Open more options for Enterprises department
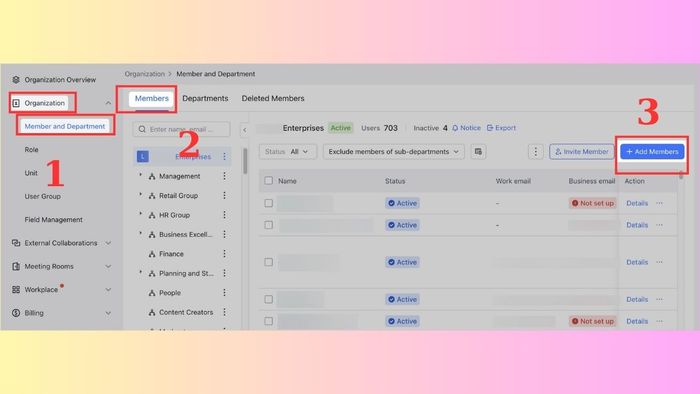This screenshot has width=700, height=394. click(225, 157)
